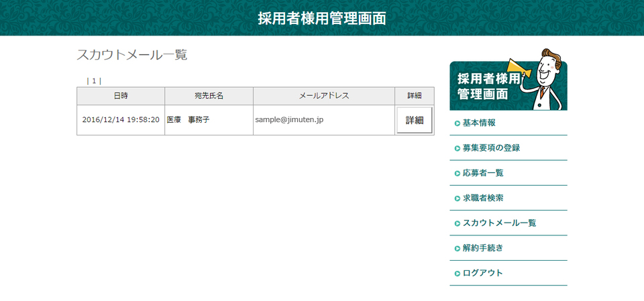Click the 日時 column header
Screen dimensions: 644x301
pyautogui.click(x=121, y=96)
